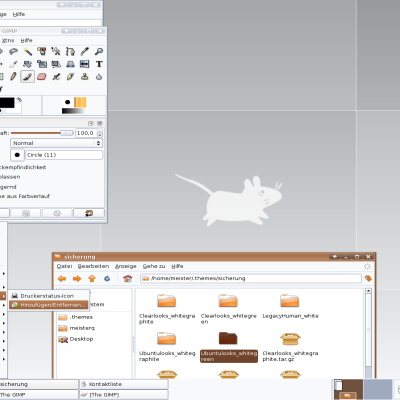Open the Gehe zu menu
Viewport: 400px width, 400px height.
point(154,266)
